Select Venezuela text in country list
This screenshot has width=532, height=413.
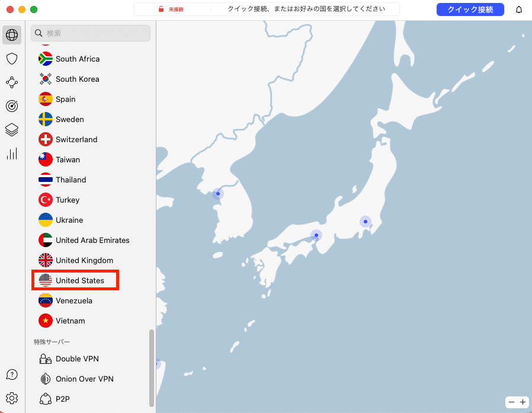tap(74, 300)
